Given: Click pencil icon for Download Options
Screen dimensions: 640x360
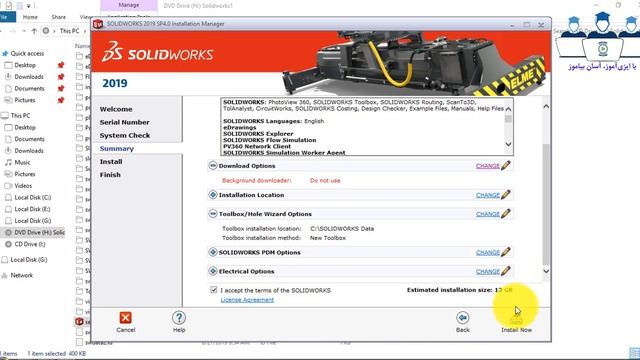Looking at the screenshot, I should 506,165.
